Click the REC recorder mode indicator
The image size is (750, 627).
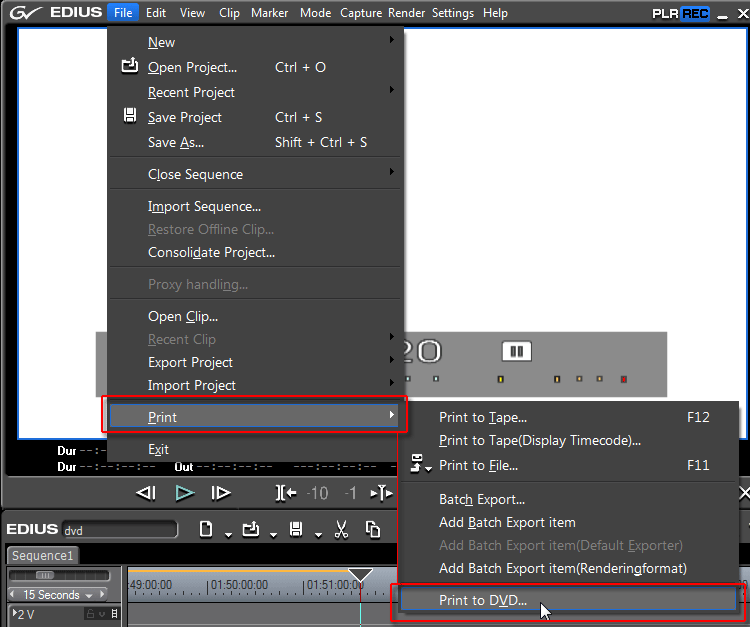(x=695, y=13)
